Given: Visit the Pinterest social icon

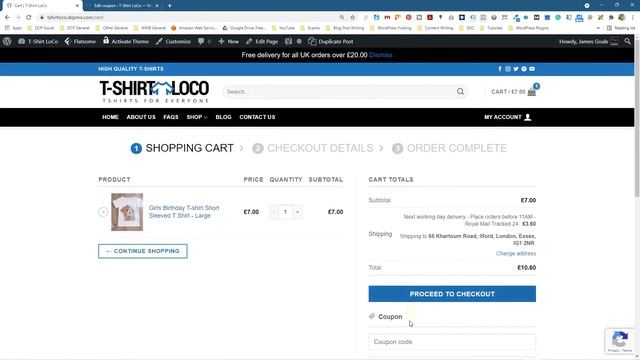Looking at the screenshot, I should (524, 69).
